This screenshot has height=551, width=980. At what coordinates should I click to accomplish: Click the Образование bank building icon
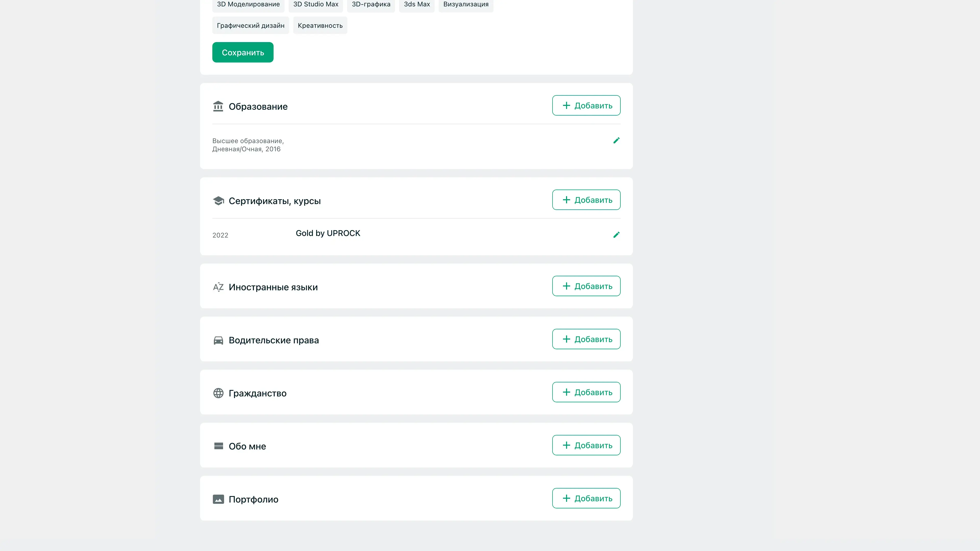(x=218, y=106)
